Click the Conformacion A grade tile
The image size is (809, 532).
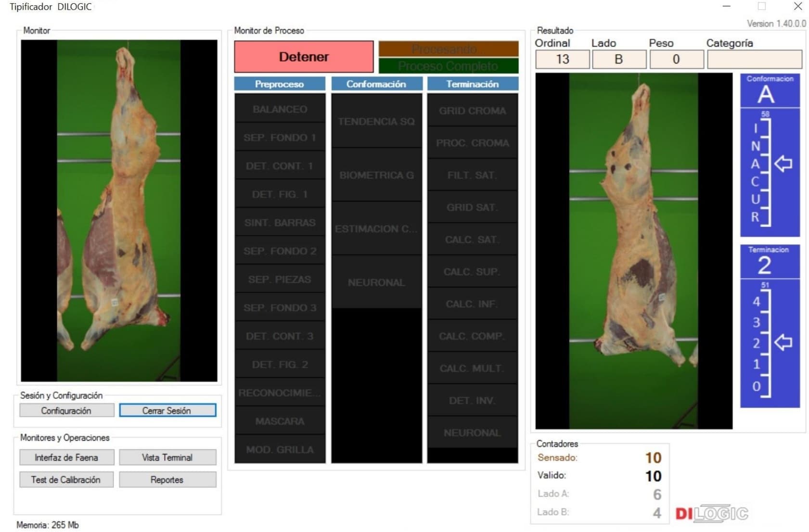coord(769,90)
